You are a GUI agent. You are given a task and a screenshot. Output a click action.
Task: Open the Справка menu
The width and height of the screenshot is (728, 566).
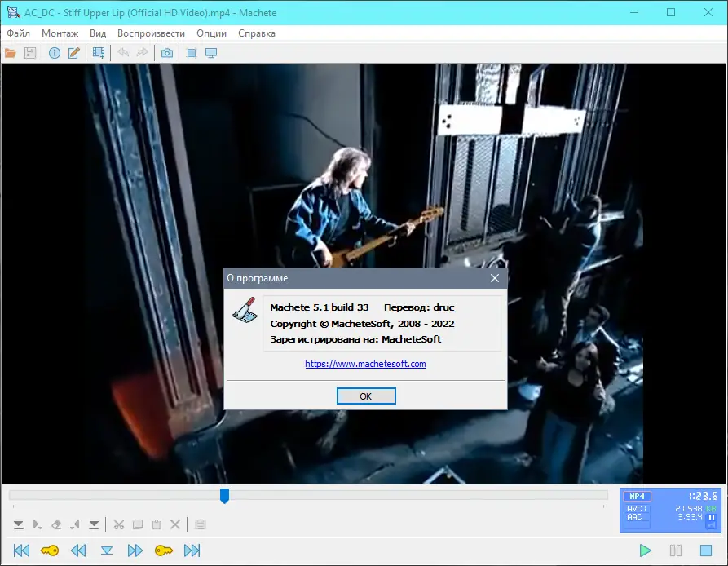[x=257, y=33]
